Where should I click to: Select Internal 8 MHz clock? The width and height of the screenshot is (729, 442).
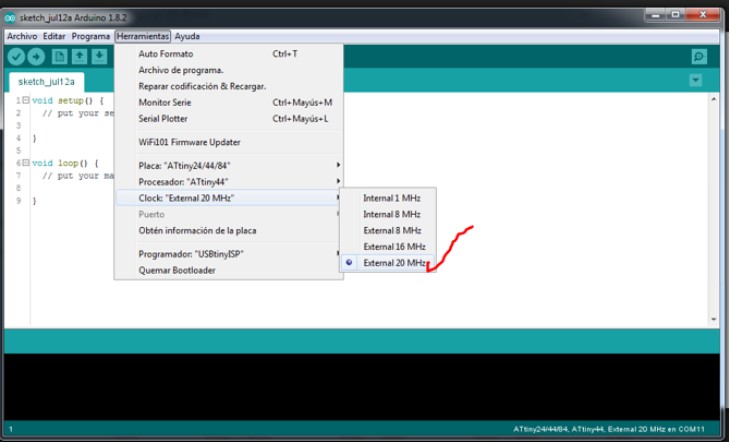pyautogui.click(x=388, y=214)
